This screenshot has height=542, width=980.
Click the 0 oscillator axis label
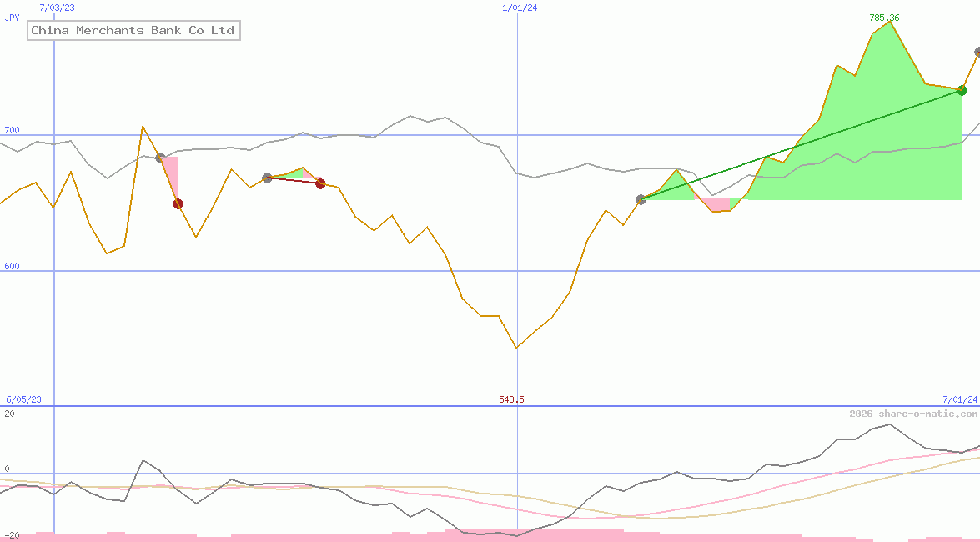tap(7, 469)
